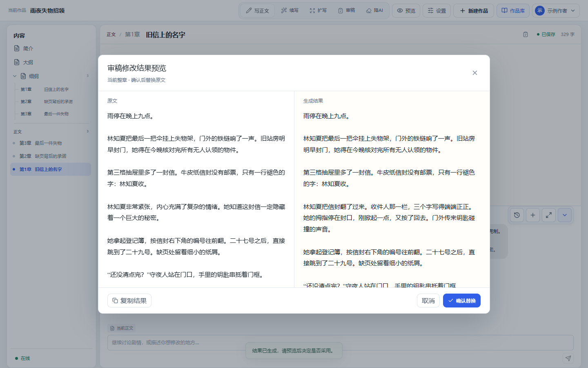588x368 pixels.
Task: Focus the 继续讨论剧情 input field
Action: click(x=341, y=343)
